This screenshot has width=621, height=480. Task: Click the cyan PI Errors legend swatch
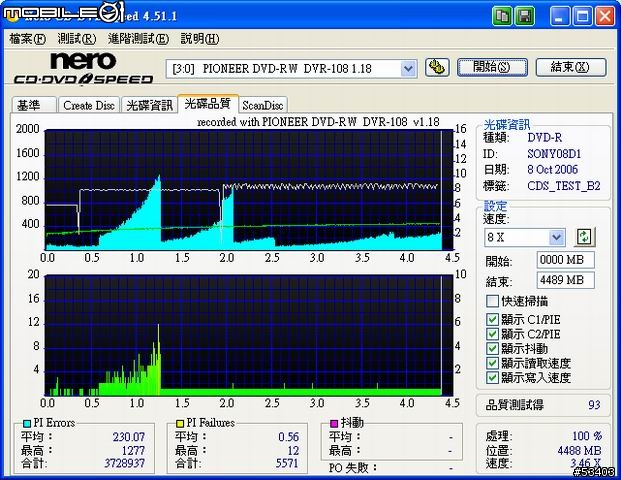click(27, 424)
